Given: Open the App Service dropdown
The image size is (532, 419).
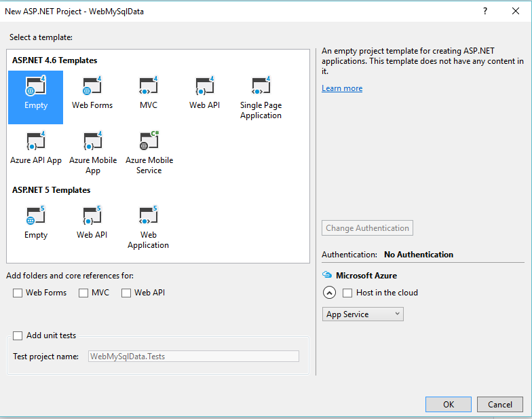Looking at the screenshot, I should [x=362, y=314].
